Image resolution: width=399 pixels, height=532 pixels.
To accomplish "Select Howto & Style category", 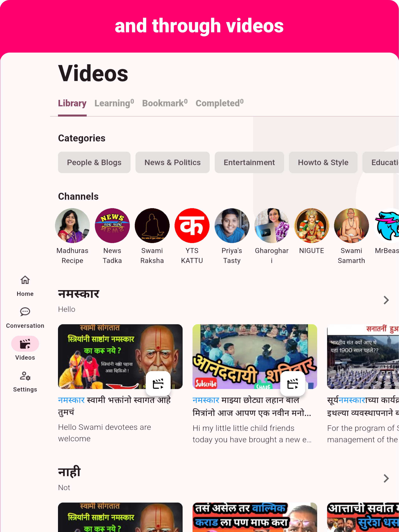I will click(x=323, y=162).
